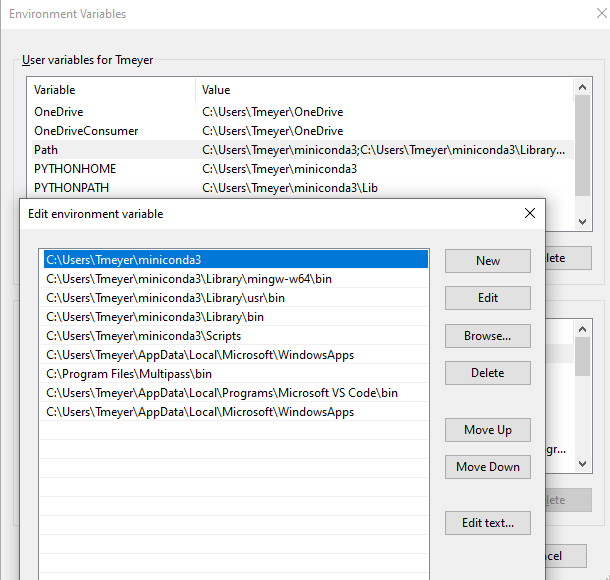Click the New button to add path
Viewport: 610px width, 580px height.
tap(487, 261)
